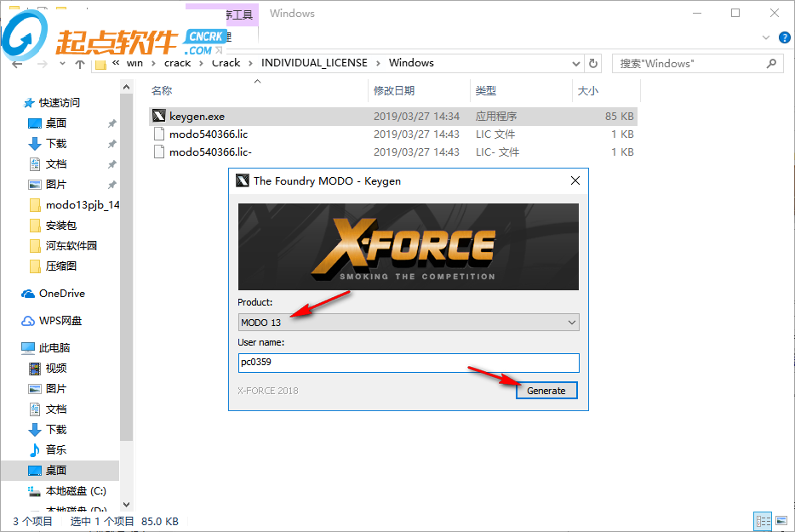Viewport: 795px width, 532px height.
Task: Open pinned 图片 under quick access
Action: tap(56, 184)
